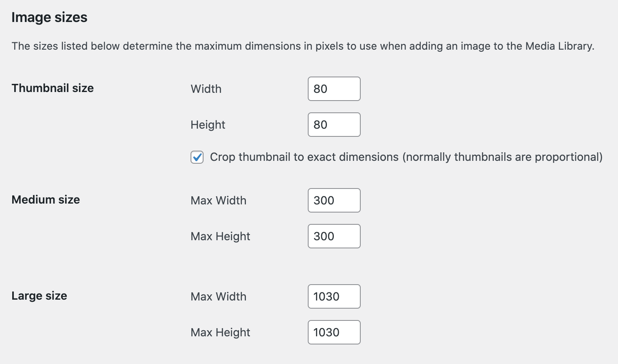Click the 'Crop thumbnail to exact dimensions' label text
The height and width of the screenshot is (364, 618).
(304, 157)
